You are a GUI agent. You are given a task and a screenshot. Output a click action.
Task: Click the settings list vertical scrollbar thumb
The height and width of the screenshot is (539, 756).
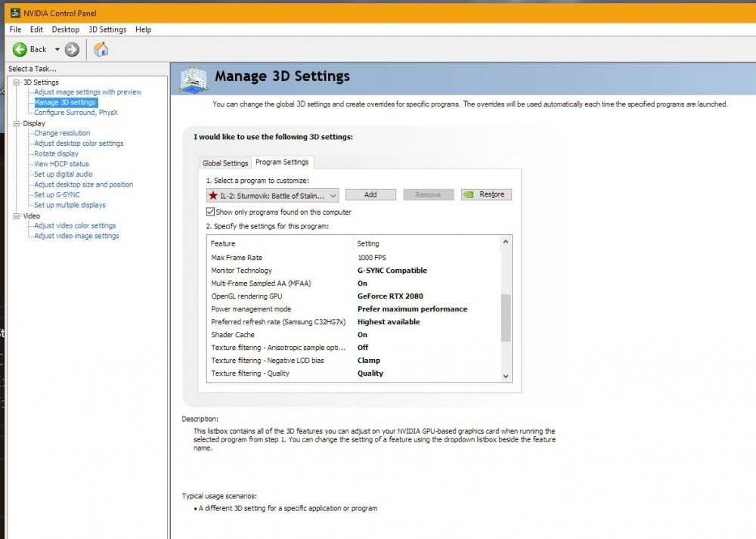506,318
